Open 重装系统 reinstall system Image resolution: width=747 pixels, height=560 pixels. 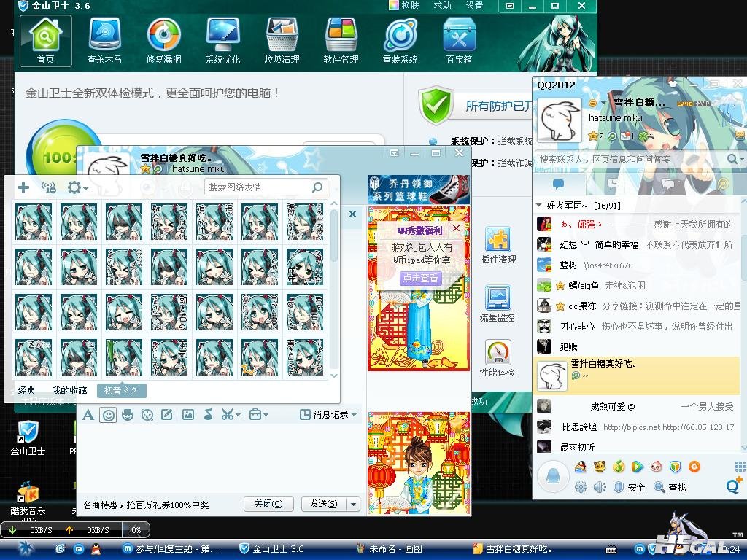click(x=400, y=41)
